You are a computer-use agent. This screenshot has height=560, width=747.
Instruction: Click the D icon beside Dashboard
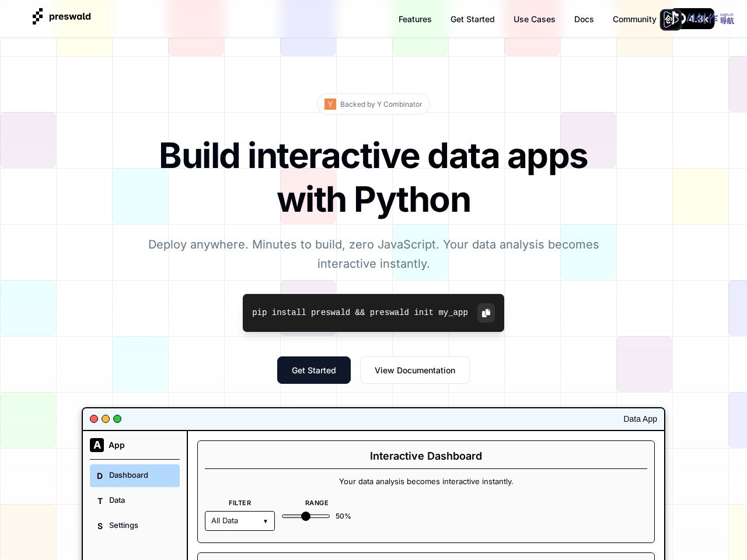point(100,476)
